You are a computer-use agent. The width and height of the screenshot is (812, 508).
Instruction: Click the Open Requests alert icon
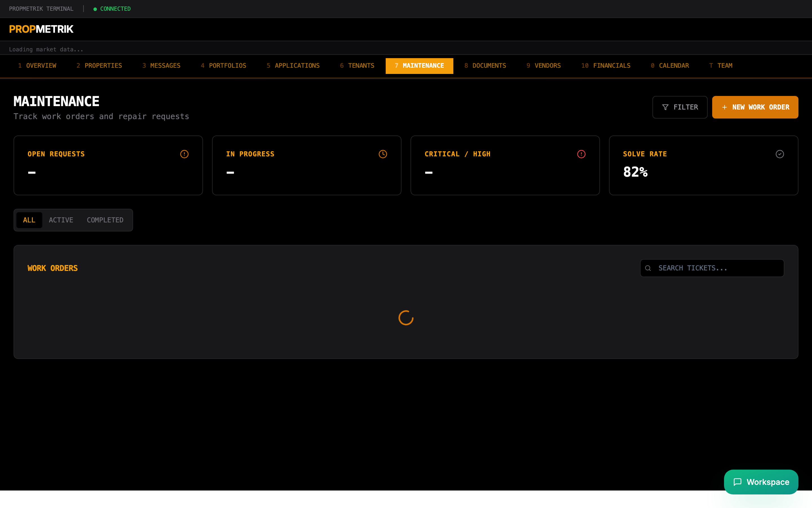[184, 154]
